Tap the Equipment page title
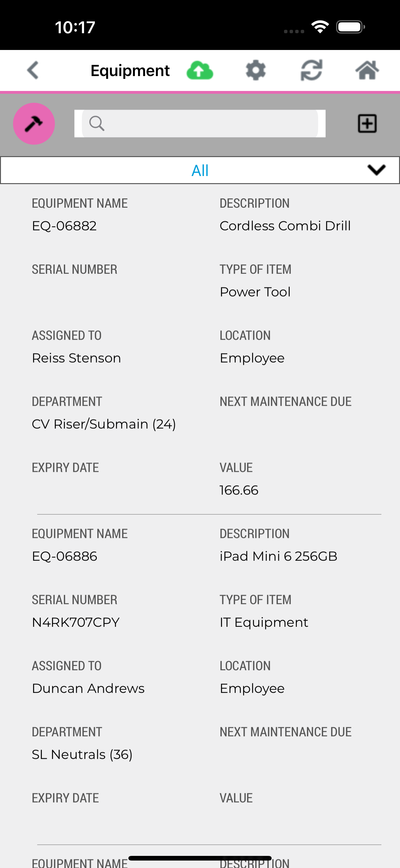400x868 pixels. coord(130,71)
